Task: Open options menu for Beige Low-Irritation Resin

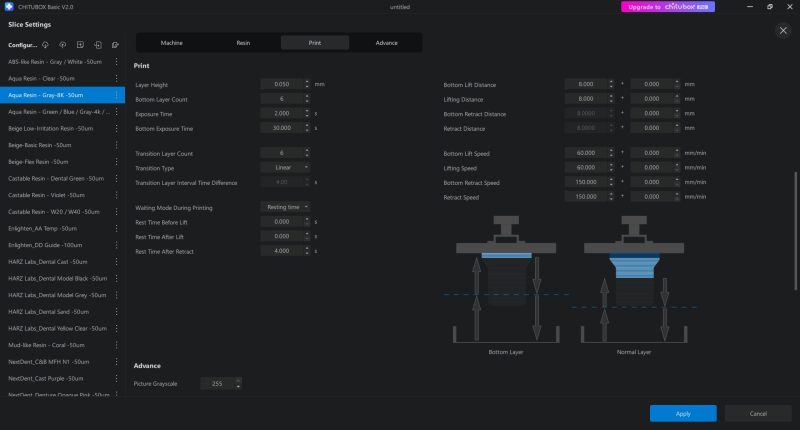Action: (x=116, y=129)
